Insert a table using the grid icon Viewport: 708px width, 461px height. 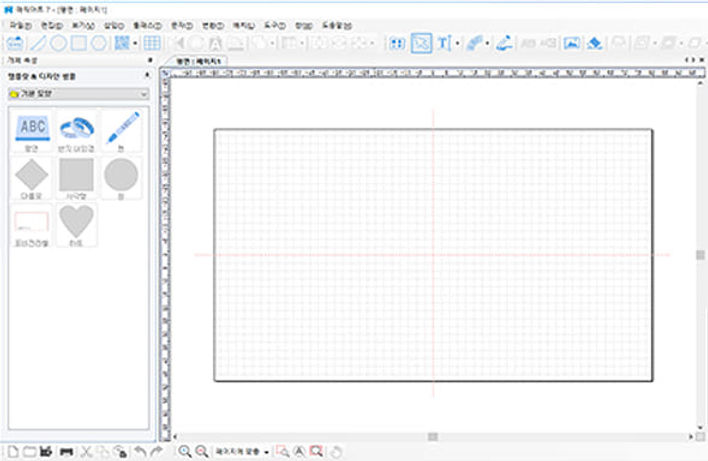152,43
